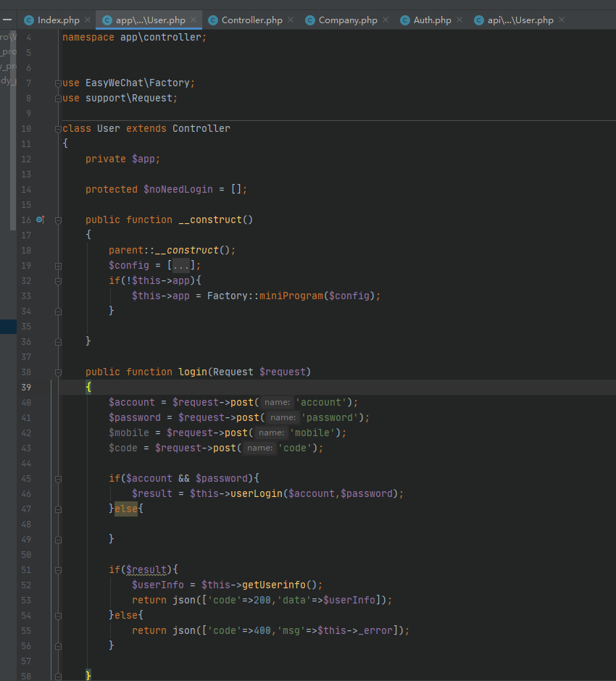Click line number 12 in the gutter
The height and width of the screenshot is (681, 616).
click(x=26, y=159)
